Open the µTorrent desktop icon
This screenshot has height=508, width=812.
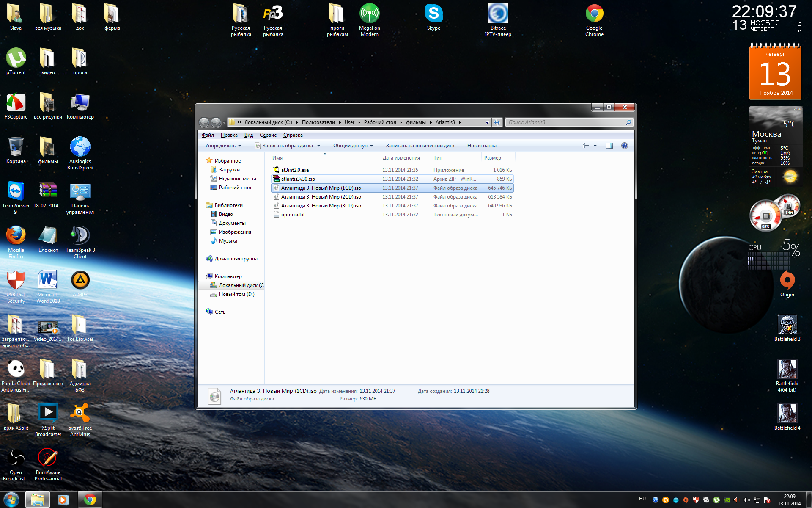click(x=16, y=62)
